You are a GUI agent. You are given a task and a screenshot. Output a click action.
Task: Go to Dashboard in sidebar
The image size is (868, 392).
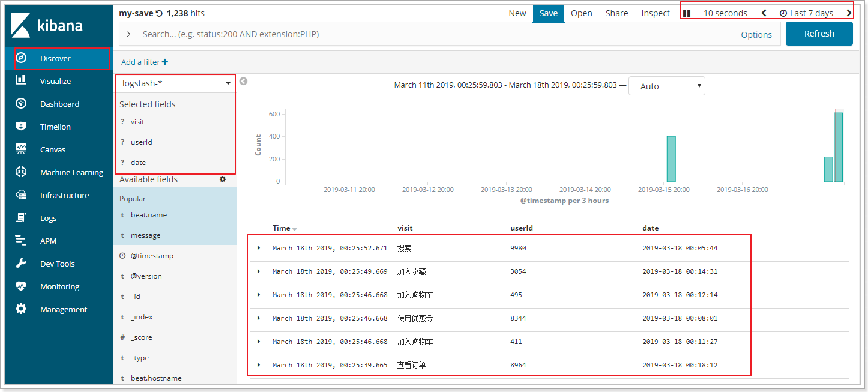point(59,104)
